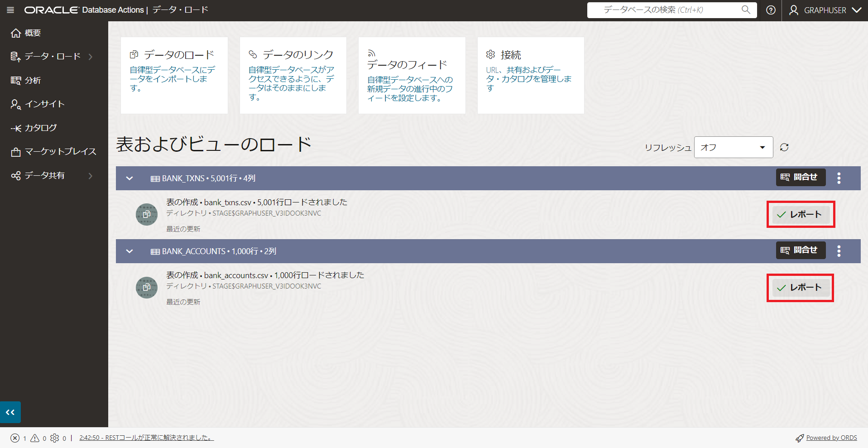
Task: Open the help icon in the top bar
Action: click(x=771, y=10)
